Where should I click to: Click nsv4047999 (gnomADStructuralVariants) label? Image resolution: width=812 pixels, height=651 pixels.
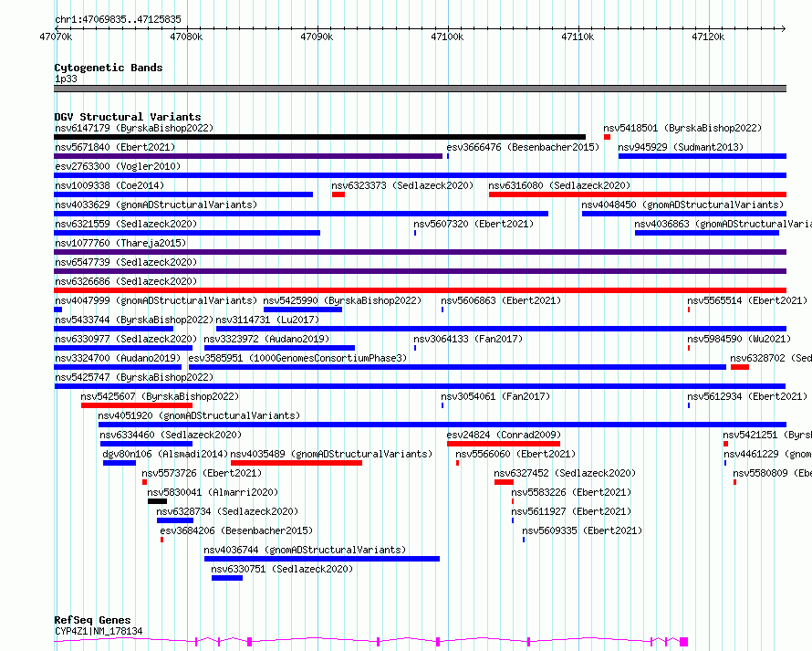click(x=156, y=300)
